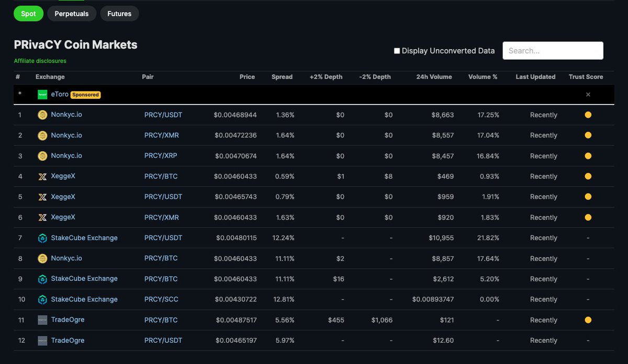Image resolution: width=628 pixels, height=364 pixels.
Task: Click the 12.24% spread value
Action: pyautogui.click(x=283, y=238)
